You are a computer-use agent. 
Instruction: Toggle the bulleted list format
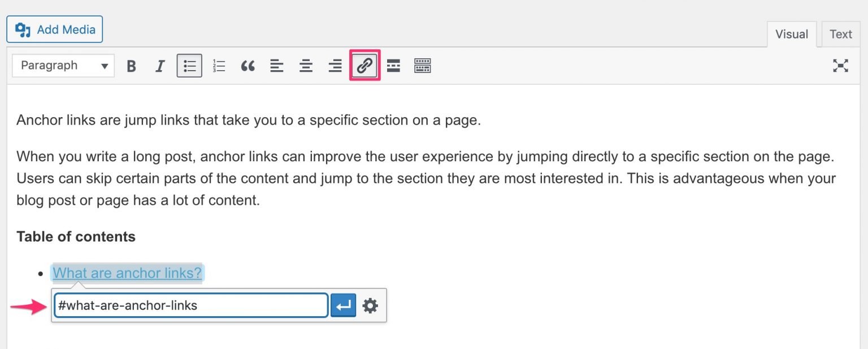pyautogui.click(x=189, y=66)
